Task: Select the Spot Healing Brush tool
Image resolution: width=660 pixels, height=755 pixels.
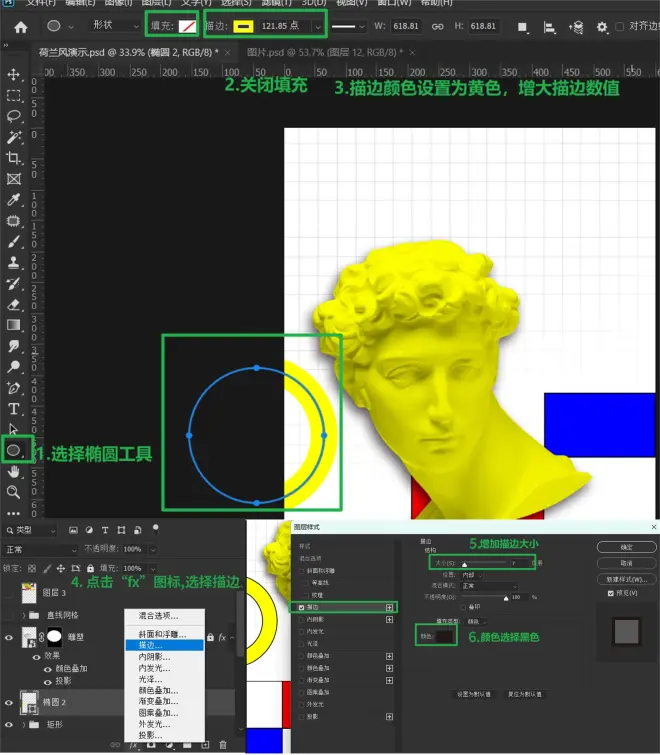Action: click(13, 221)
